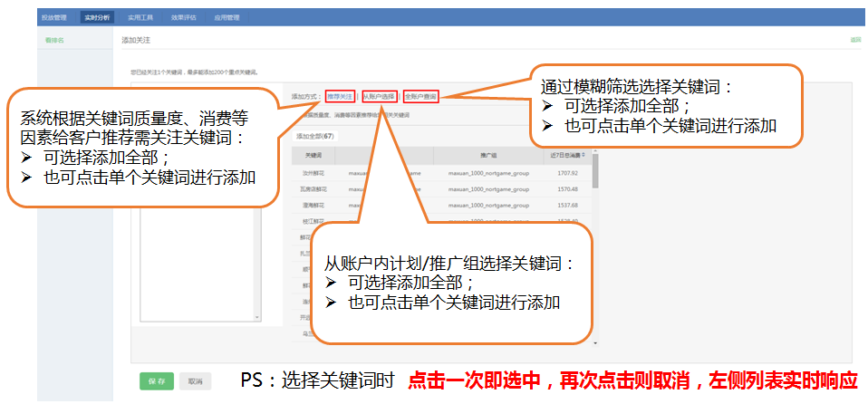Cancel changes with 取消 button
This screenshot has height=404, width=868.
(x=194, y=381)
